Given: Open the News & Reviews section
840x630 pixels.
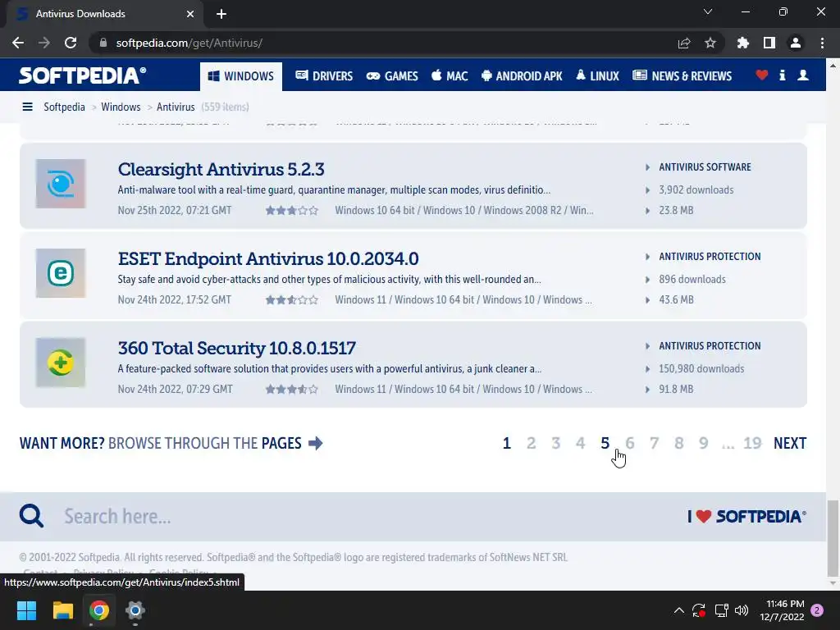Looking at the screenshot, I should 682,76.
